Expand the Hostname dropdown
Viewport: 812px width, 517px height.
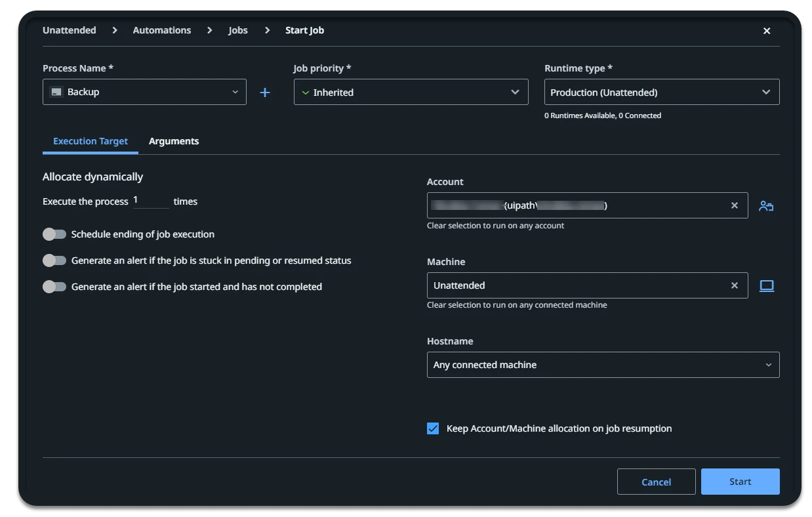(603, 365)
